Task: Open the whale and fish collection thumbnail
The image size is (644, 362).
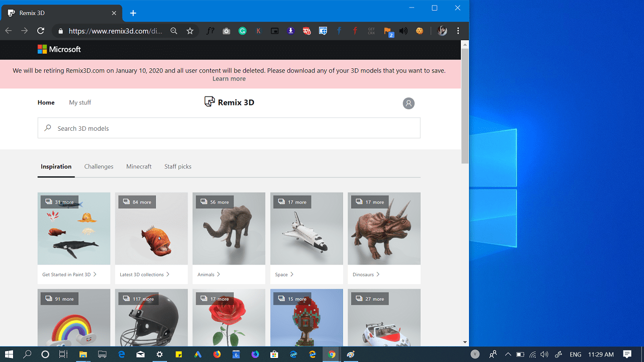Action: 74,229
